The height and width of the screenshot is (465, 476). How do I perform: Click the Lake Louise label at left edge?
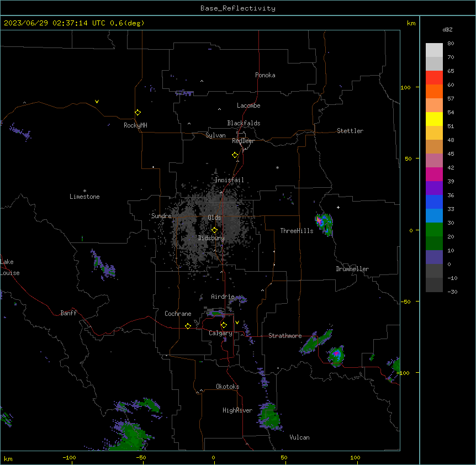(x=10, y=267)
